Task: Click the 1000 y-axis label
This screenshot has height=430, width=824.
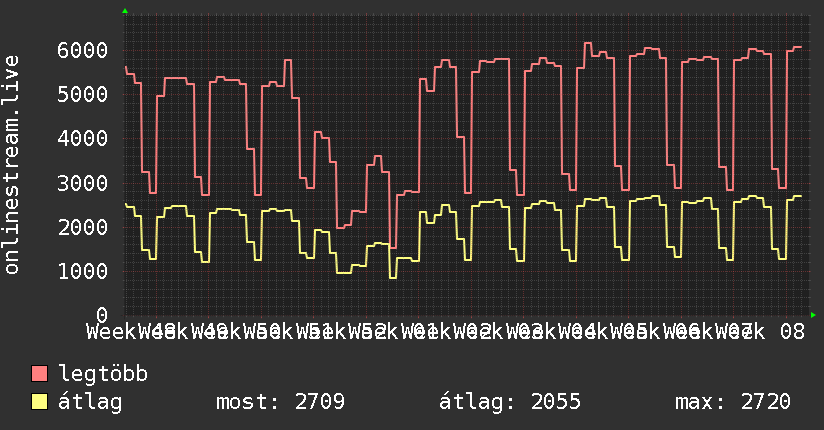Action: pyautogui.click(x=83, y=271)
